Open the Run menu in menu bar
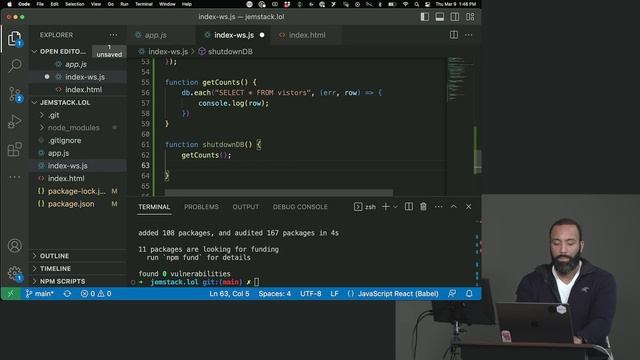The width and height of the screenshot is (640, 360). point(124,4)
